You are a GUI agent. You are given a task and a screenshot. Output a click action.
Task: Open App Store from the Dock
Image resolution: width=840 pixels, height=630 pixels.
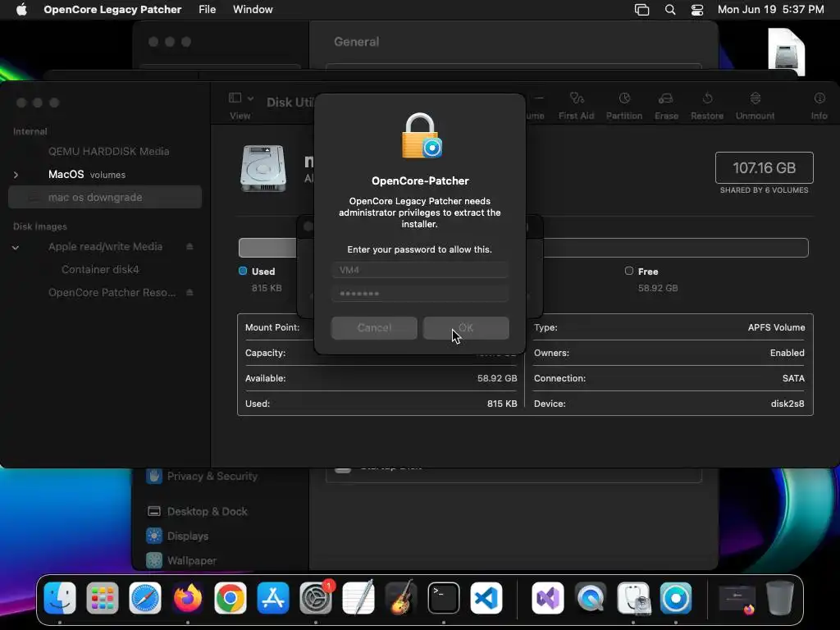click(272, 598)
